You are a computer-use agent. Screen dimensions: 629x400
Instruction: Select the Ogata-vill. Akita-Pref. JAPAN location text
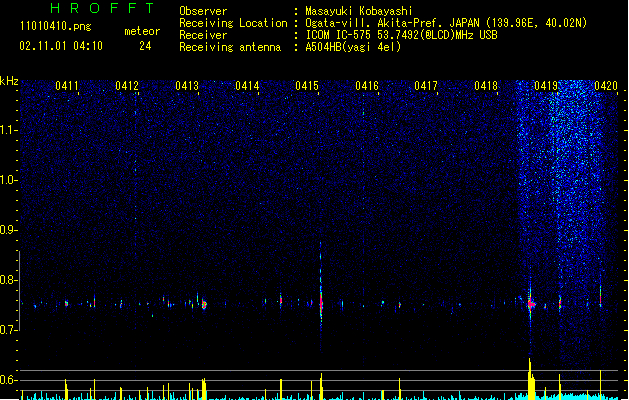(446, 23)
